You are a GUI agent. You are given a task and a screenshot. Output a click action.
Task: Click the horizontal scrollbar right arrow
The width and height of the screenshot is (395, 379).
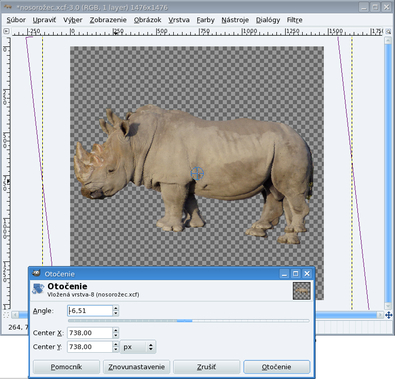(380, 315)
